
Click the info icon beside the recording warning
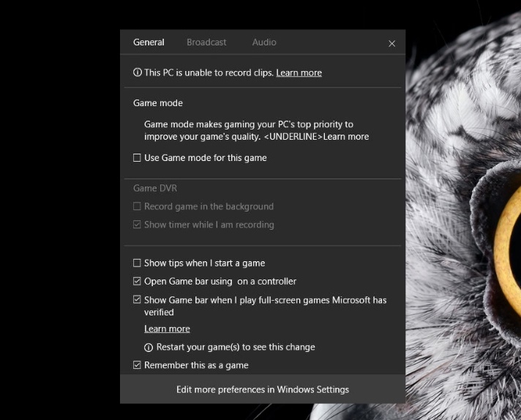(138, 72)
